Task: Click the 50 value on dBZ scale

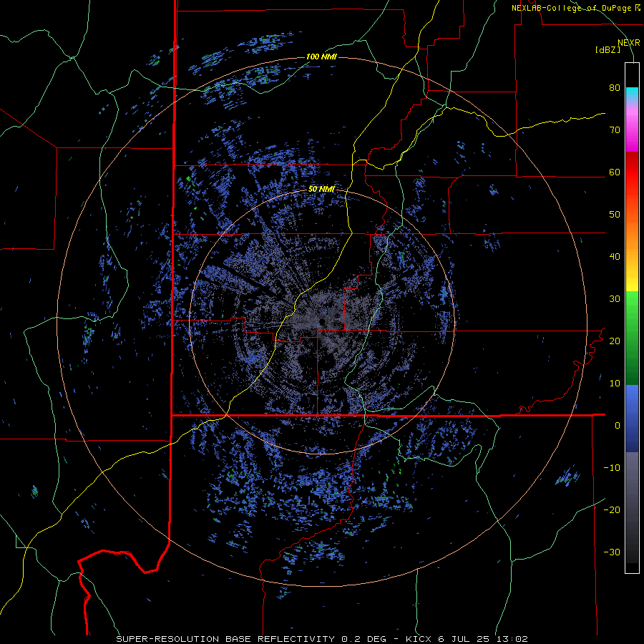Action: point(615,215)
